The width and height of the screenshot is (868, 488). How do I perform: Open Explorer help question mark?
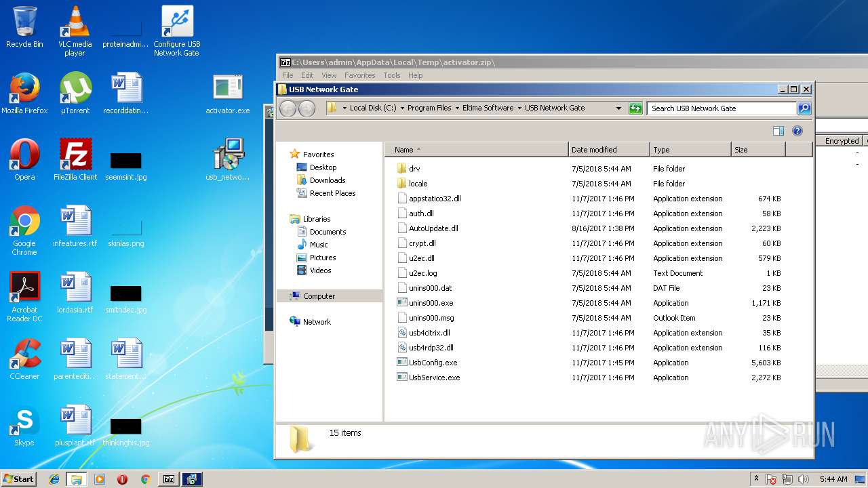point(797,131)
